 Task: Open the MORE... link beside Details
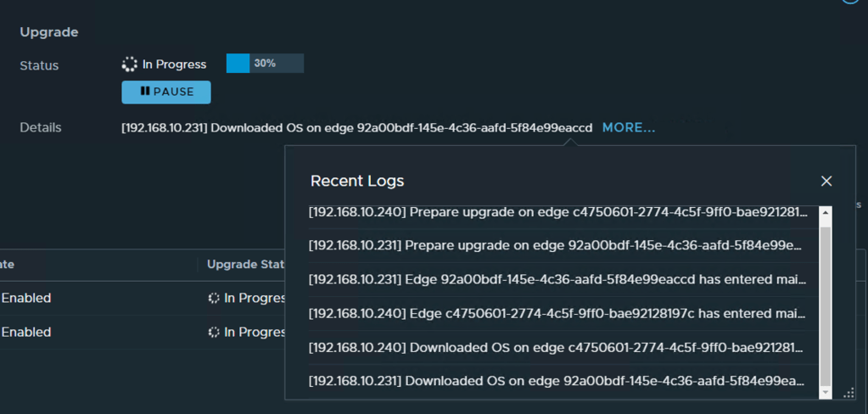click(x=629, y=128)
